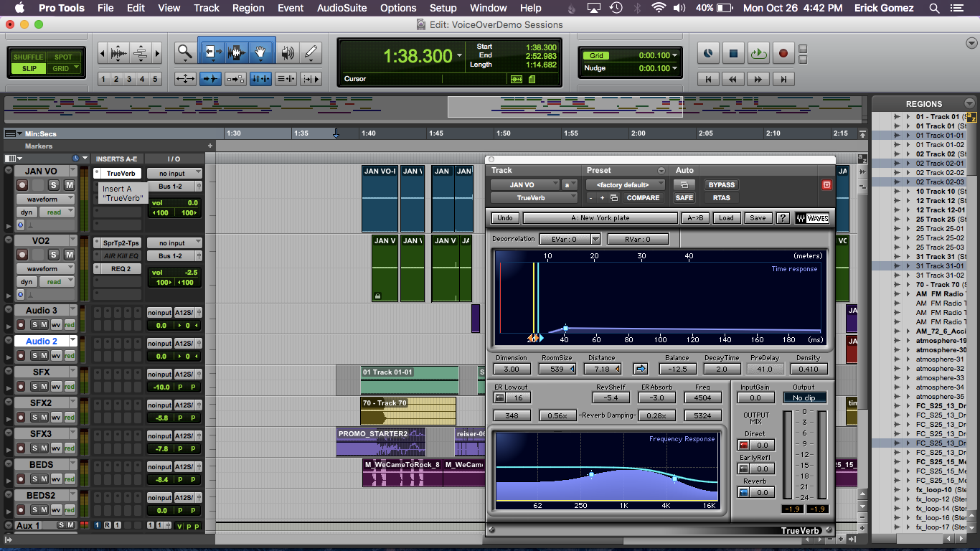Click the COMPARE button
This screenshot has height=551, width=980.
(x=643, y=198)
